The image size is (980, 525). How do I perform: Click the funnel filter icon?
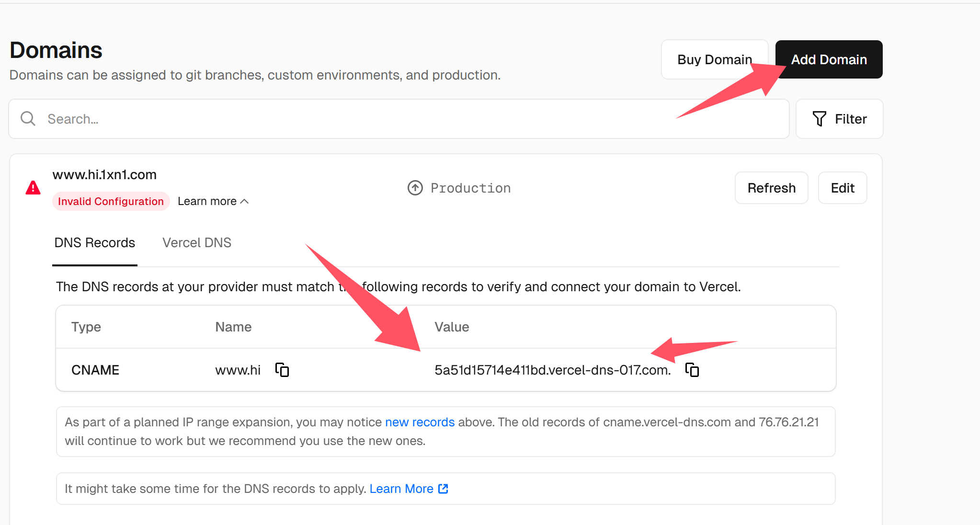click(819, 119)
